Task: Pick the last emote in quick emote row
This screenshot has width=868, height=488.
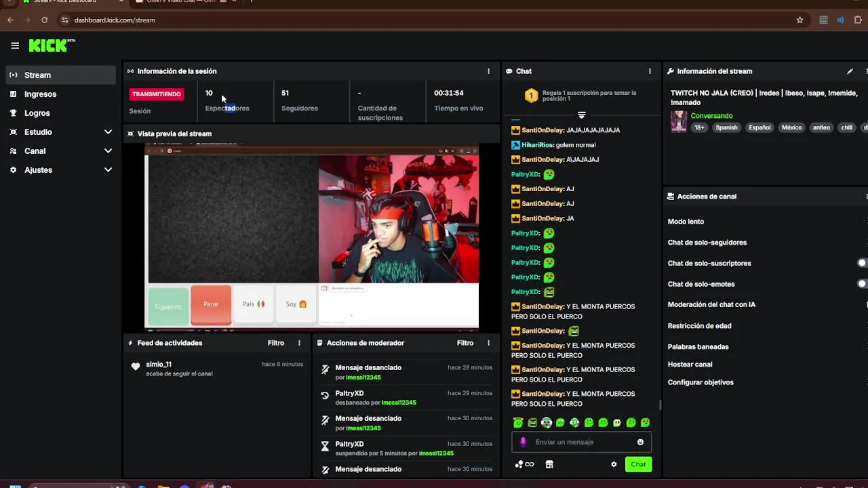Action: tap(645, 423)
